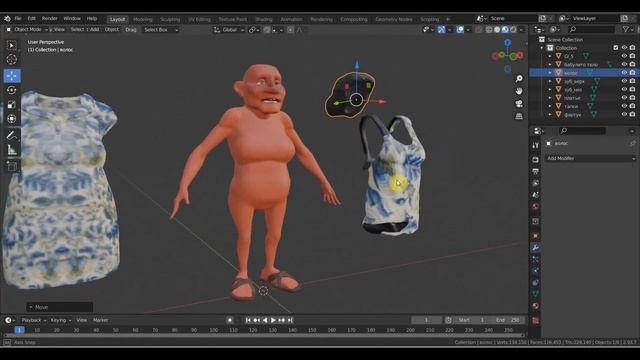The width and height of the screenshot is (640, 360).
Task: Switch to the Sculpting workspace tab
Action: pos(170,19)
